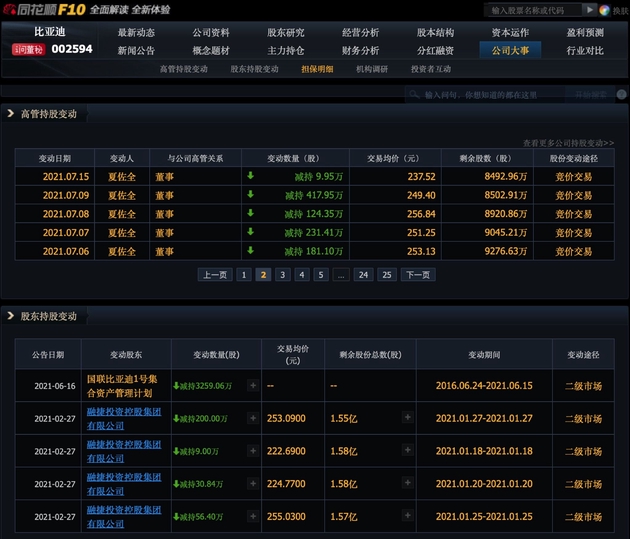The image size is (630, 539).
Task: Open first 融捷投资控股集团有限公司 shareholder link
Action: click(x=122, y=418)
